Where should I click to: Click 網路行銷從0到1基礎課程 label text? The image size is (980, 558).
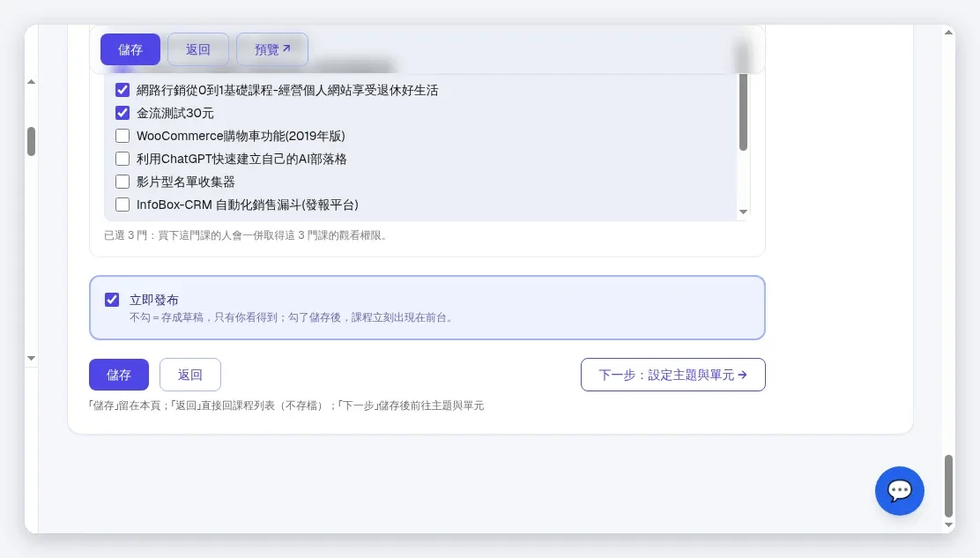click(x=287, y=90)
